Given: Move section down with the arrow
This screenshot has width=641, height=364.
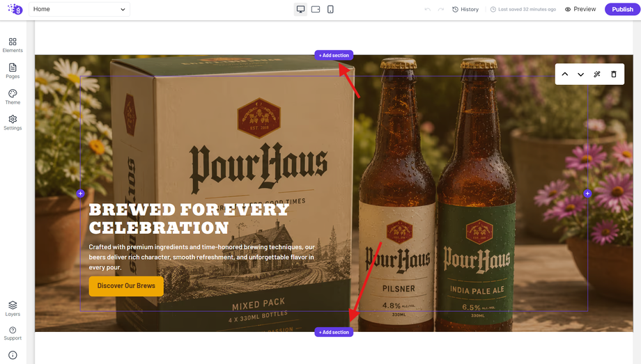Looking at the screenshot, I should [580, 74].
